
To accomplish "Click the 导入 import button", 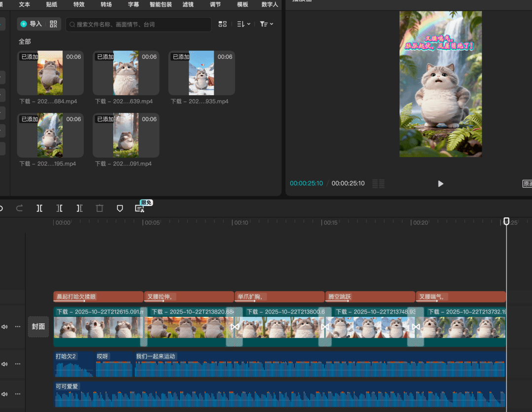I will tap(31, 24).
